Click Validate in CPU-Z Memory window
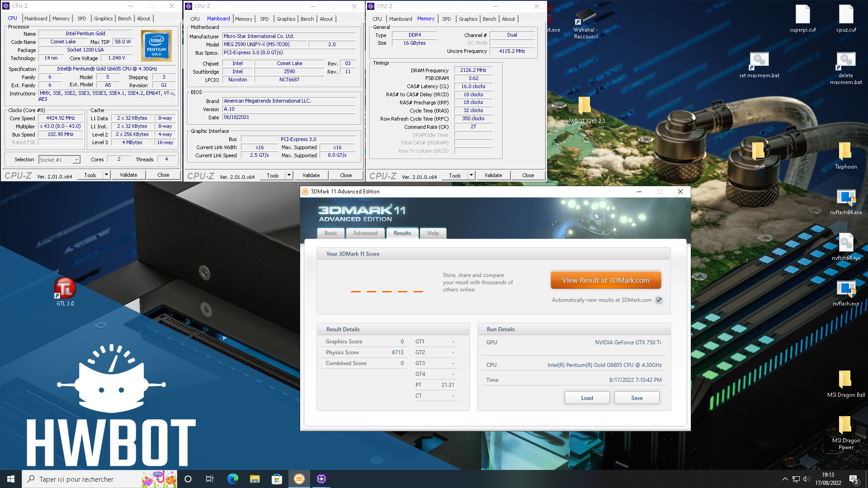The height and width of the screenshot is (488, 868). coord(493,175)
